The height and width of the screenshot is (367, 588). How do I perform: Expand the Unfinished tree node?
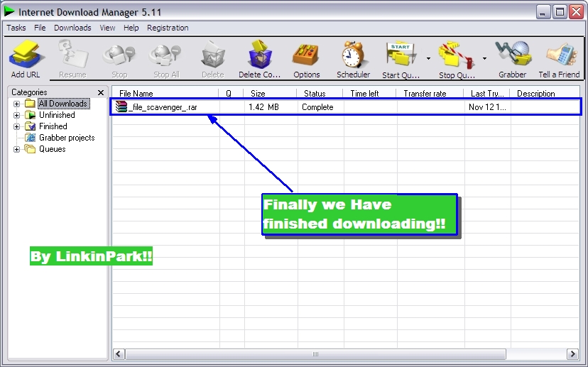(16, 116)
